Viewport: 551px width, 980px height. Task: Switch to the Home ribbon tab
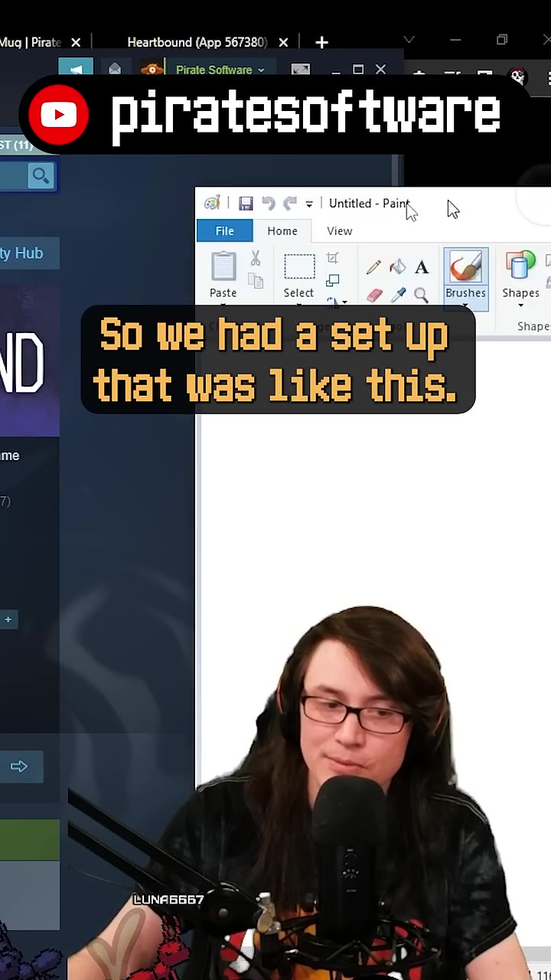[x=282, y=230]
